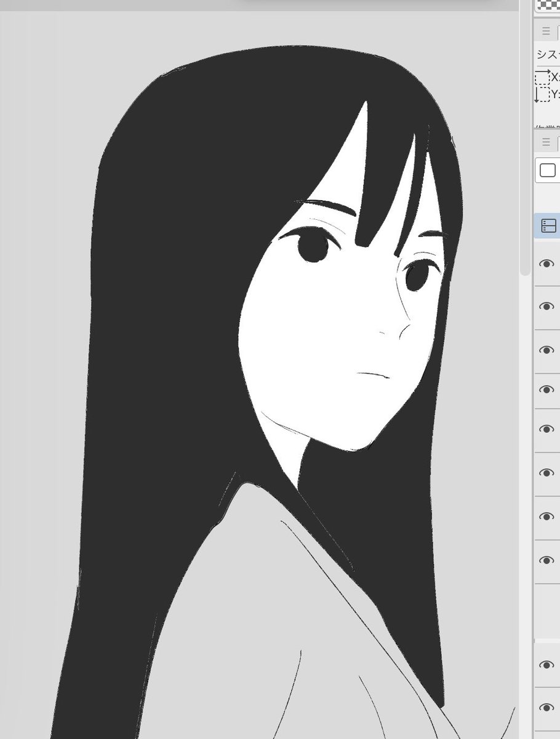
Task: Open the upper panel's hamburger menu
Action: tap(546, 30)
